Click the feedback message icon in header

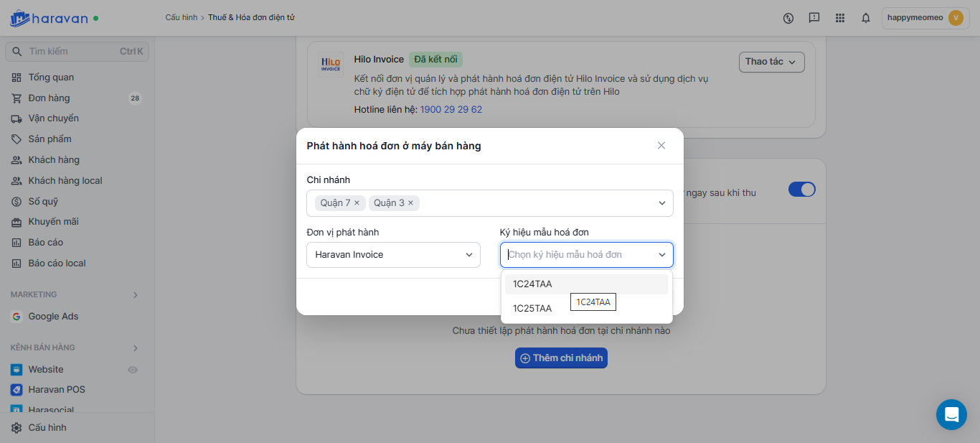[x=814, y=18]
